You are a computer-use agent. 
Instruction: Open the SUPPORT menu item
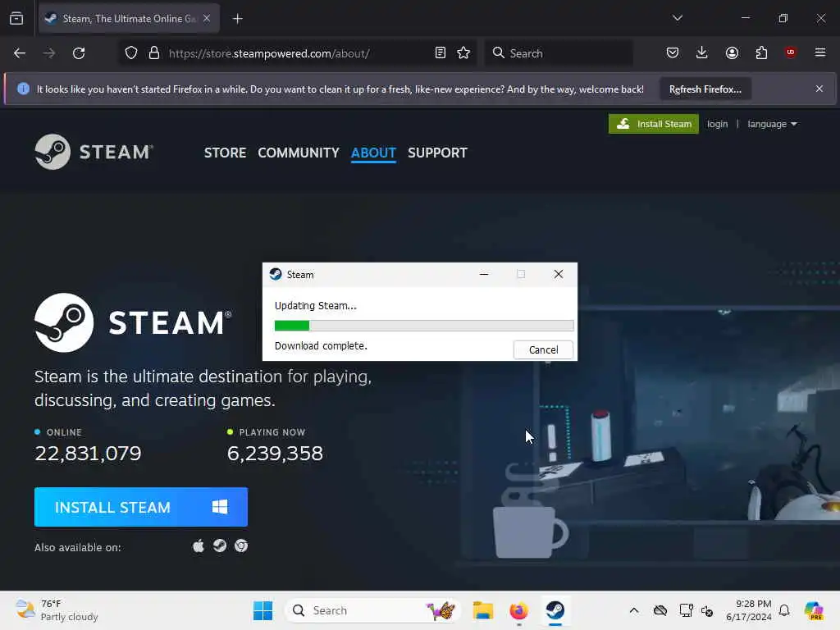437,153
